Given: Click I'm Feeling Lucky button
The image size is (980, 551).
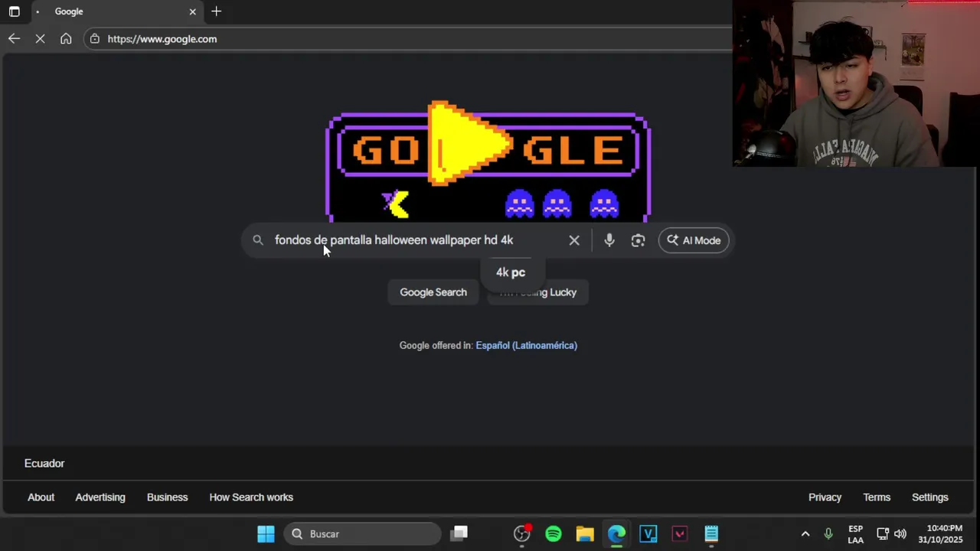Looking at the screenshot, I should point(537,292).
